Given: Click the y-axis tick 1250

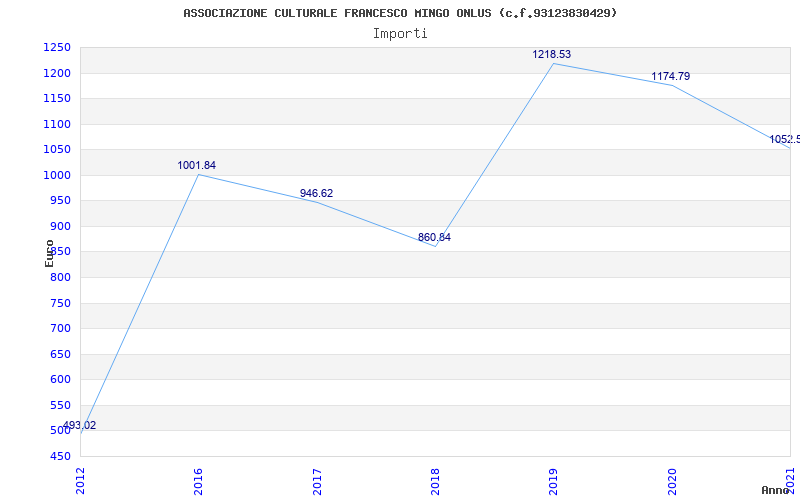Looking at the screenshot, I should click(x=57, y=48).
